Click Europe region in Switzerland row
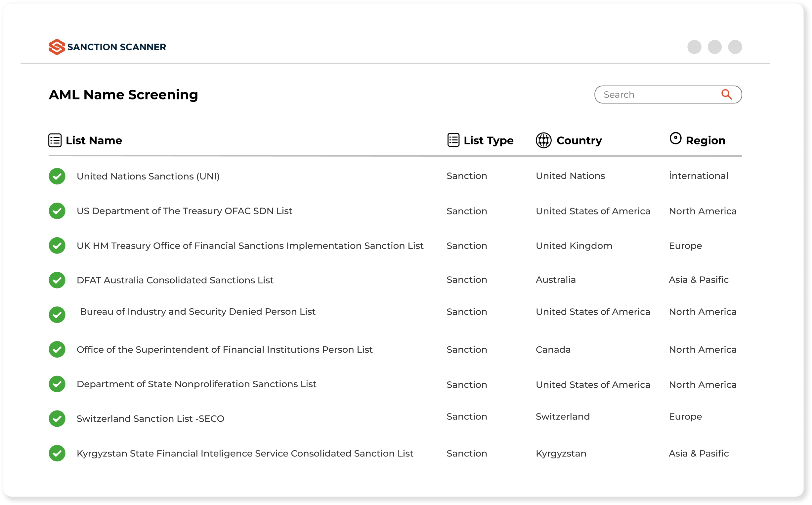The image size is (812, 505). coord(685,417)
